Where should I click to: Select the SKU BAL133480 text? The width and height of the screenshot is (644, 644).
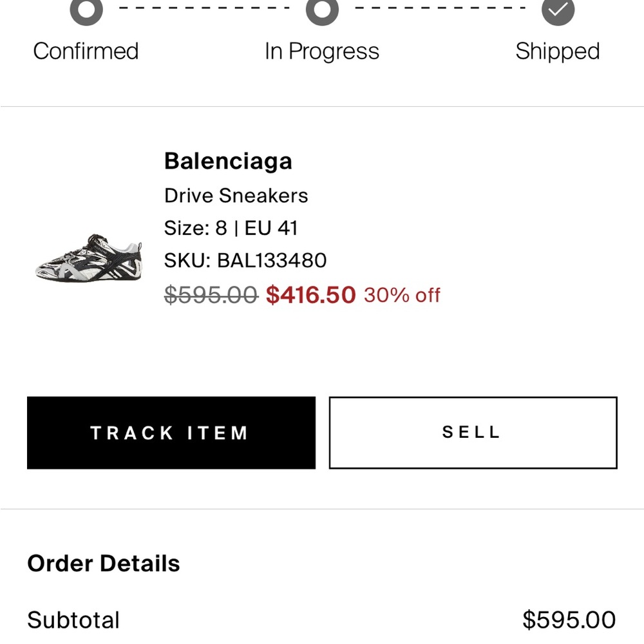pos(245,260)
